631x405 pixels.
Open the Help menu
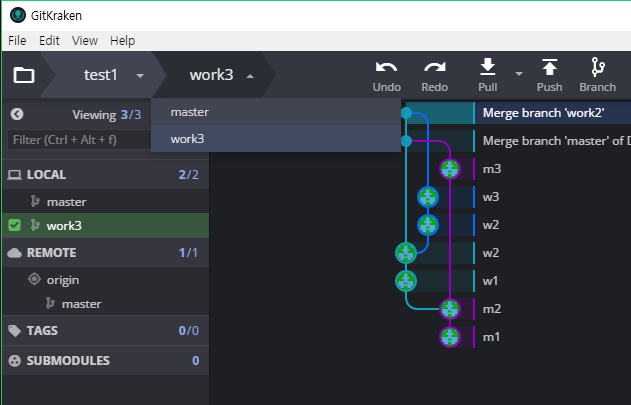(x=122, y=41)
